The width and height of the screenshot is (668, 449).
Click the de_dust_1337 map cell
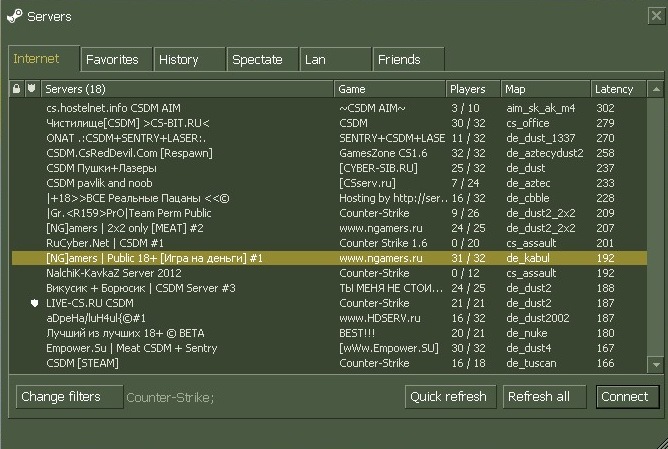tap(541, 138)
